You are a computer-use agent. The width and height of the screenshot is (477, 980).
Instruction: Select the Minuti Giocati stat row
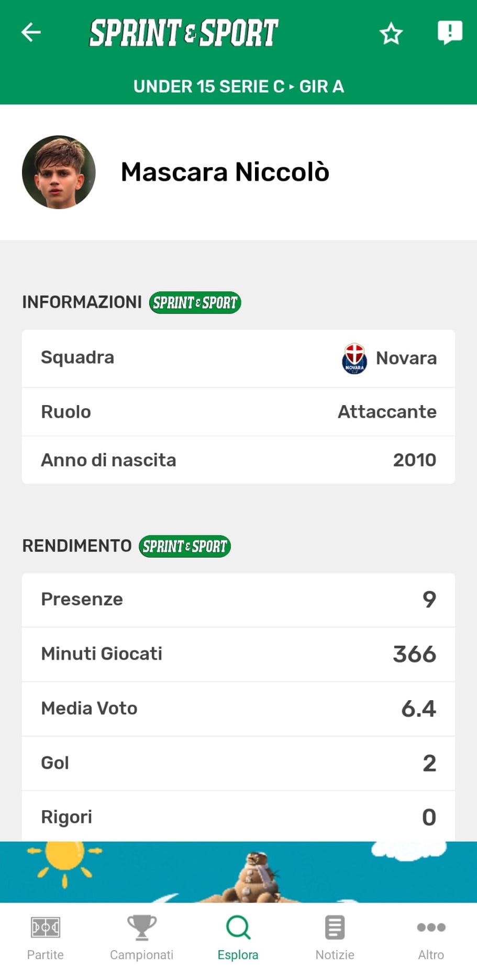[238, 654]
